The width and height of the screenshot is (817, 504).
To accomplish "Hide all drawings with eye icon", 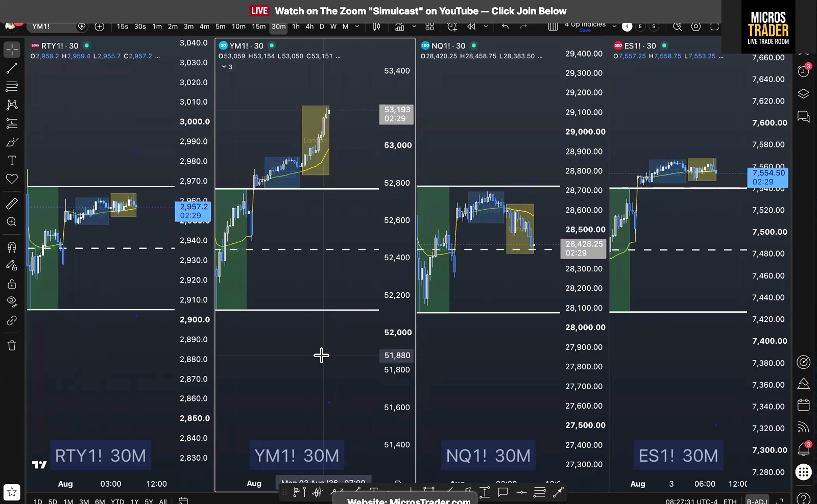I will click(x=12, y=301).
